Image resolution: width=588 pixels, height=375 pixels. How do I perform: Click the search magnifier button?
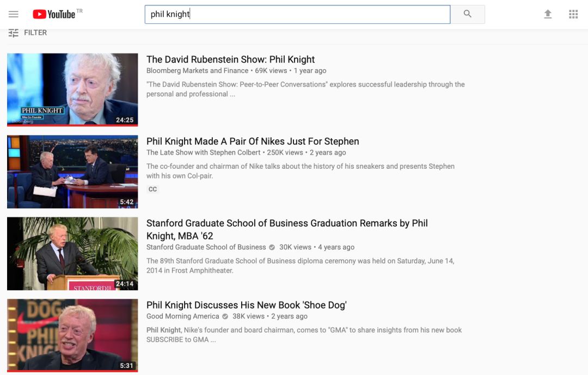point(467,14)
